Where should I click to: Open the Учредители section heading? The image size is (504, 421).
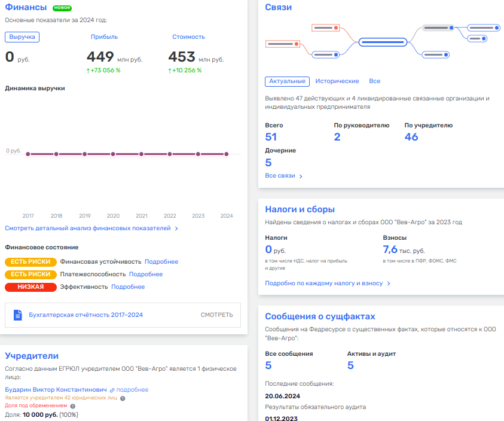[32, 356]
